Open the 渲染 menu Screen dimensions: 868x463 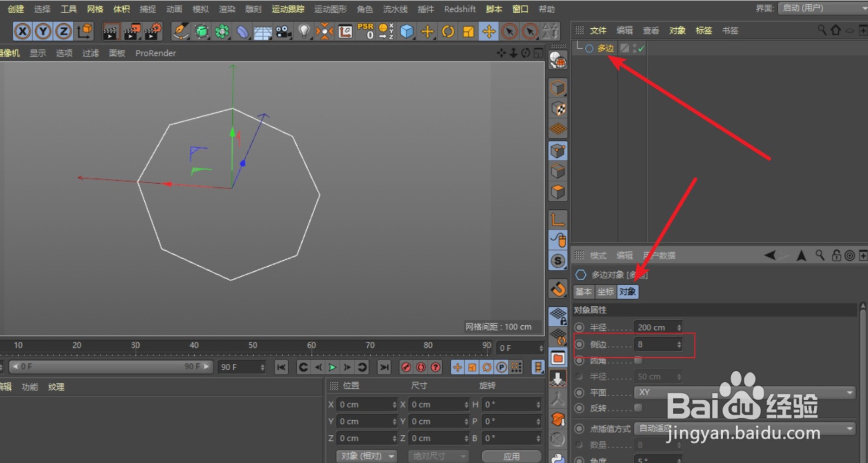point(227,9)
